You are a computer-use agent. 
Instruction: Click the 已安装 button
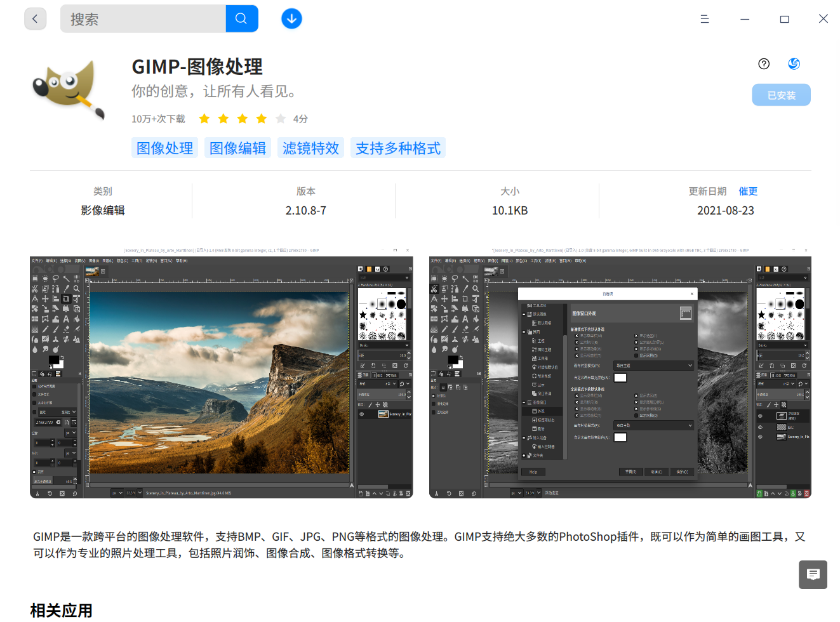coord(781,95)
